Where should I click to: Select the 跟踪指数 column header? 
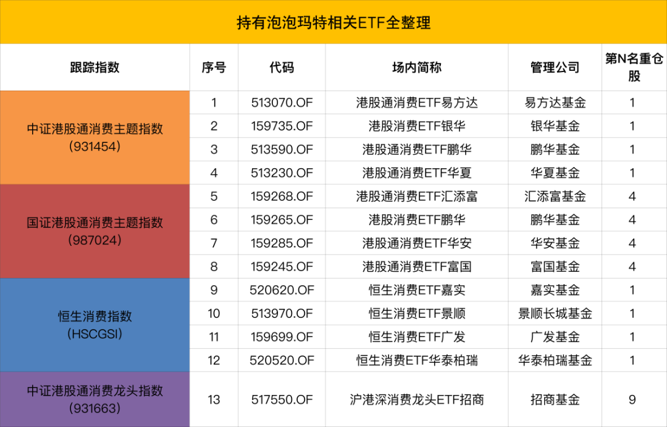[x=94, y=67]
